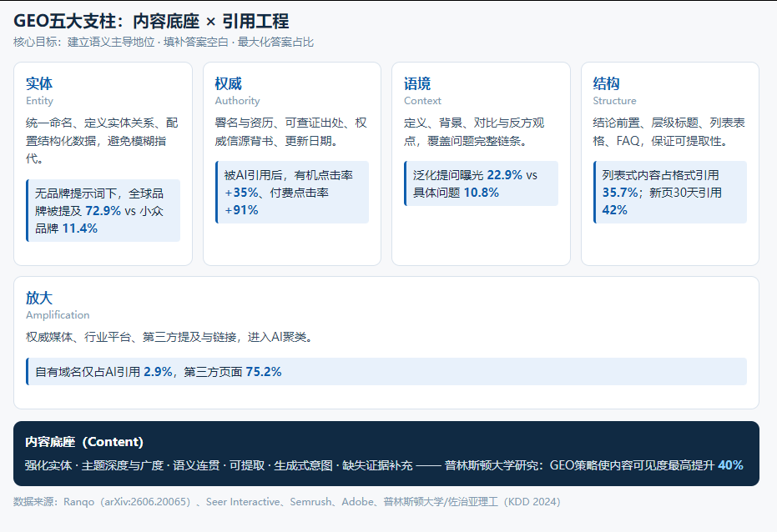Select the '权威' card heading
The width and height of the screenshot is (777, 532).
229,83
